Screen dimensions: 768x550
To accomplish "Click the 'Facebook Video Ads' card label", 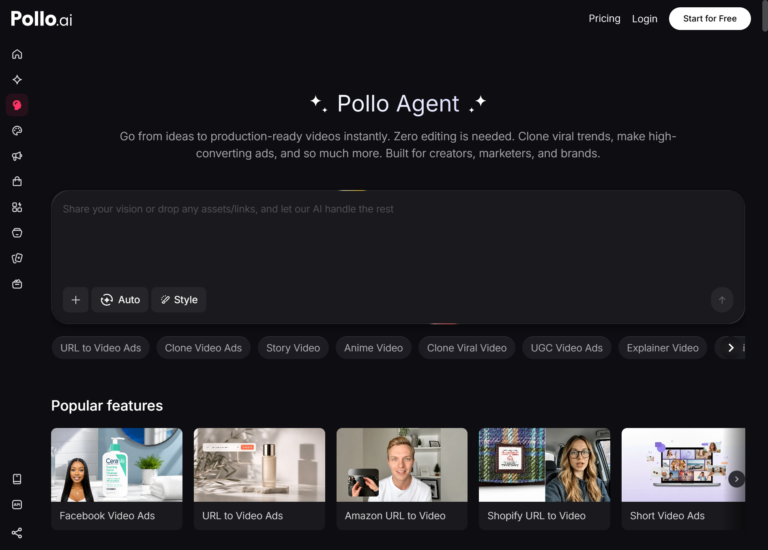I will point(107,516).
